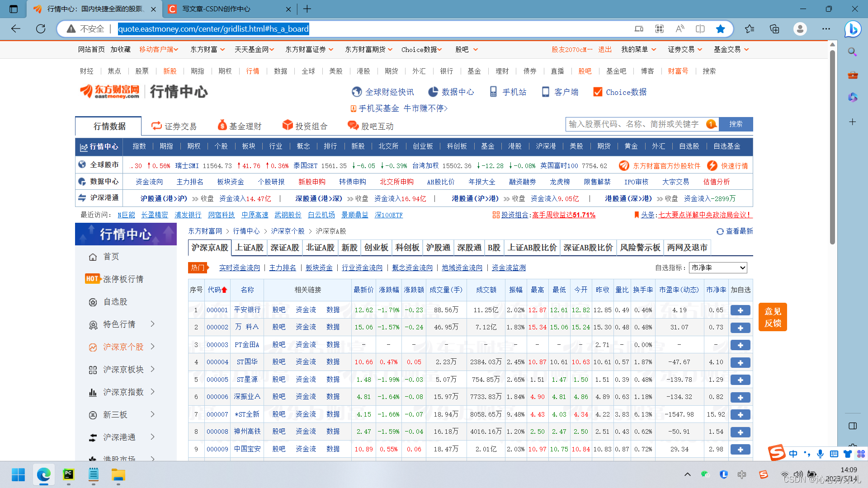Click 手机站 phone icon link

tap(493, 92)
